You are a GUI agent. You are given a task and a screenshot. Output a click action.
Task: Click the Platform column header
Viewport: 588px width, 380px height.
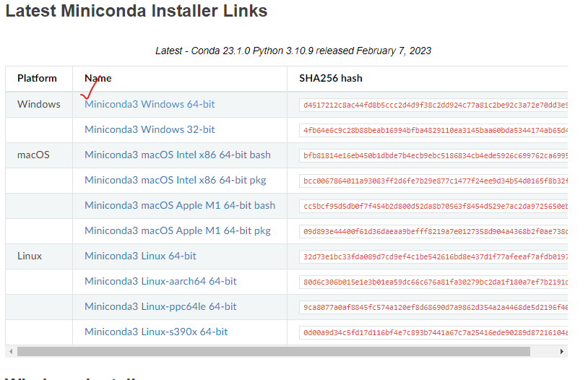click(37, 78)
